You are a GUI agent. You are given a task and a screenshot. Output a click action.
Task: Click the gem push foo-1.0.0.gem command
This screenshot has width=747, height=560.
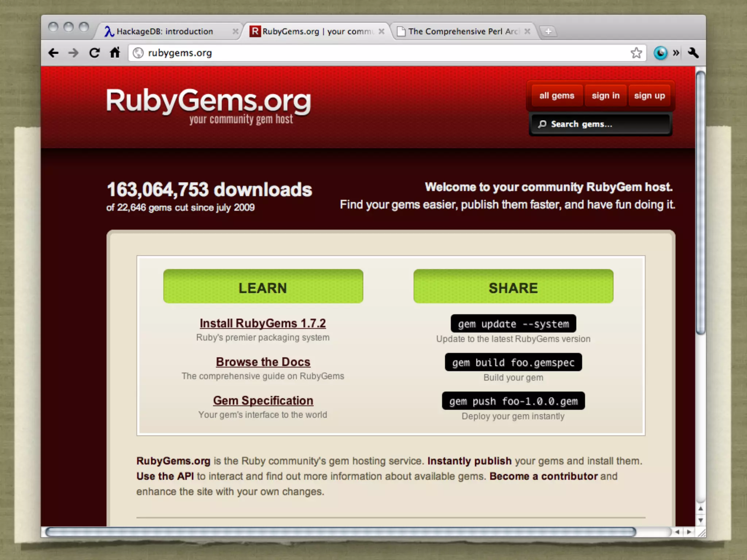coord(513,401)
